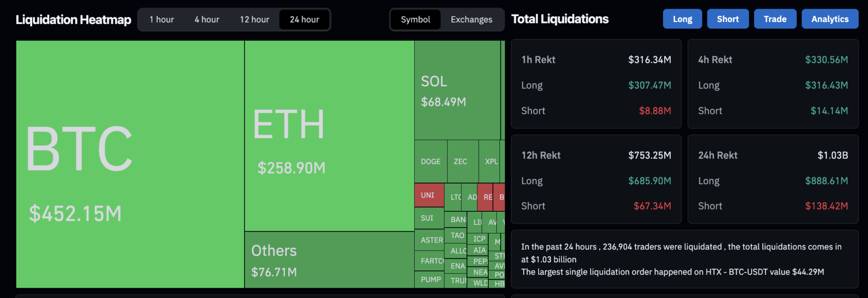
Task: Select the ETH $258.90M heatmap tile
Action: pyautogui.click(x=329, y=135)
